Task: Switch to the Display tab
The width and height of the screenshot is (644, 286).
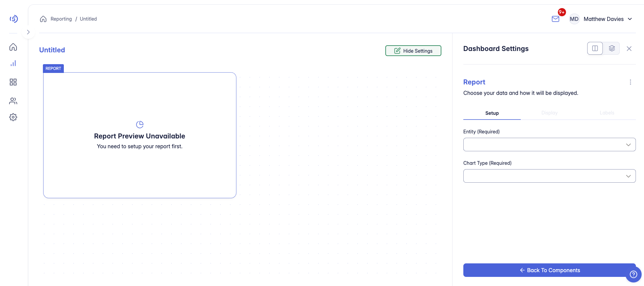Action: (549, 113)
